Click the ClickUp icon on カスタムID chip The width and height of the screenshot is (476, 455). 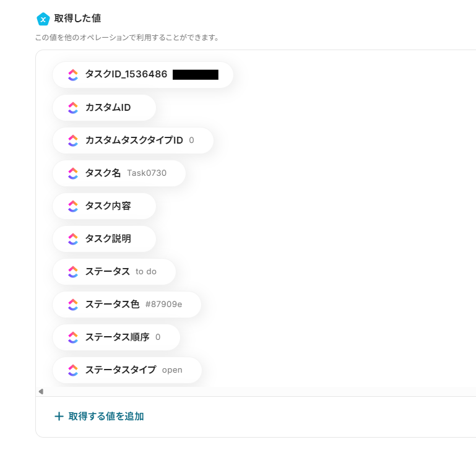click(73, 108)
